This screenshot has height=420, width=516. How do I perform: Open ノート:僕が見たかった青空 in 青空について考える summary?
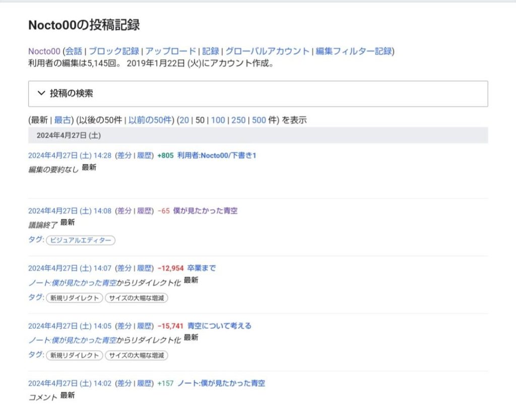click(73, 340)
